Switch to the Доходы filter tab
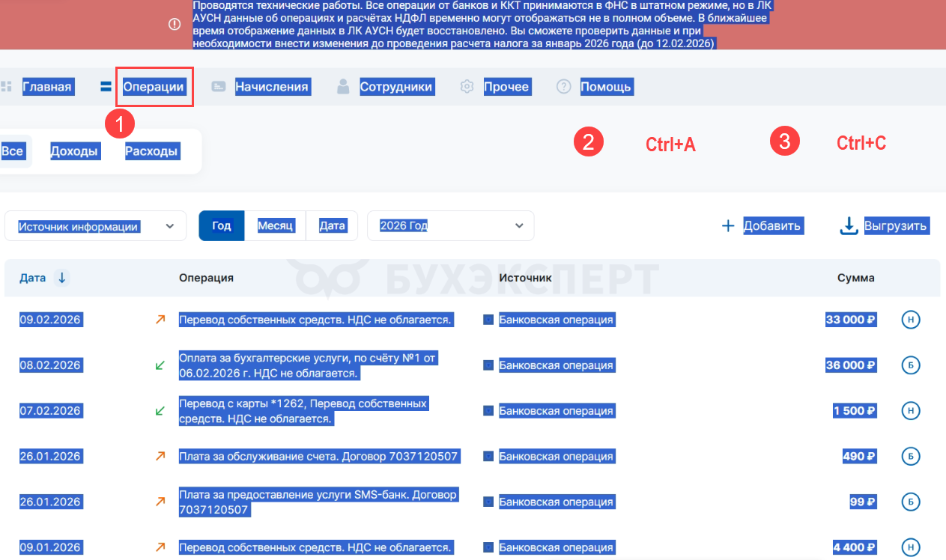 74,151
